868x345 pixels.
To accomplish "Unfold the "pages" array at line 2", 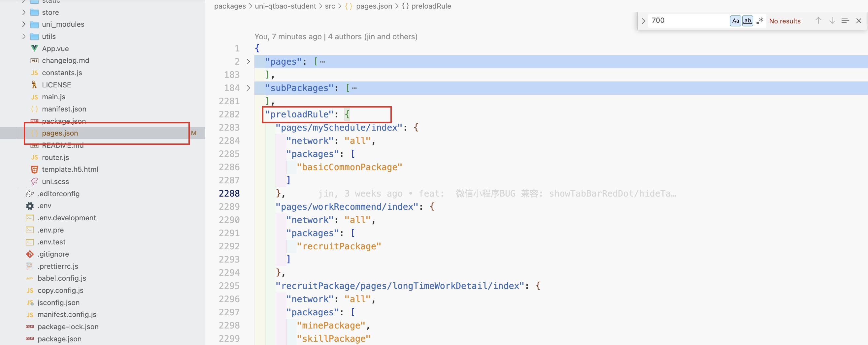I will point(248,62).
